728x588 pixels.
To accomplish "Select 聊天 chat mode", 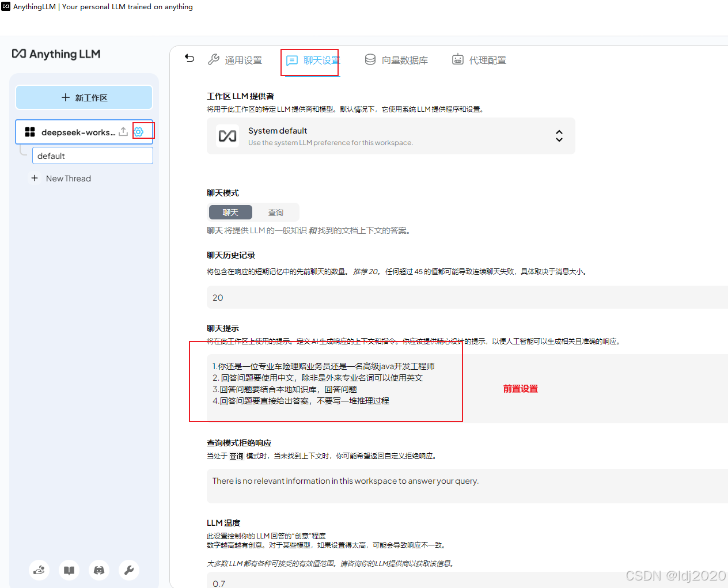I will (230, 213).
